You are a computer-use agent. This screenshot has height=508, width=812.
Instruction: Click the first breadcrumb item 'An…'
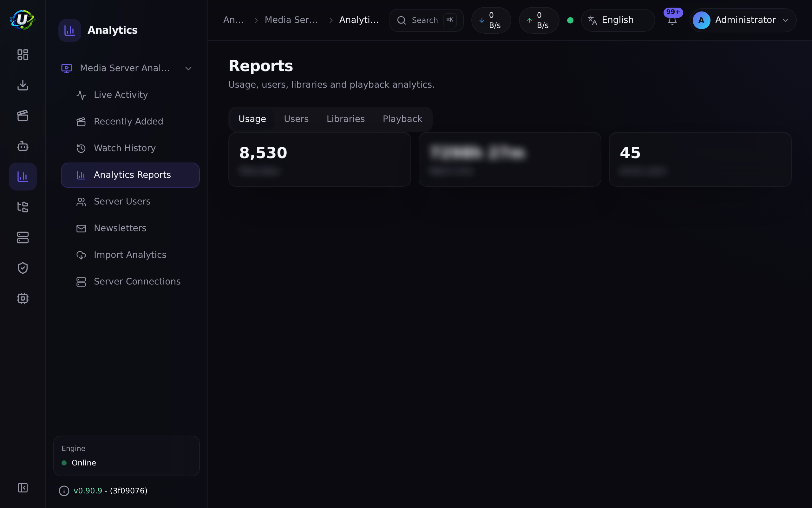[x=233, y=20]
